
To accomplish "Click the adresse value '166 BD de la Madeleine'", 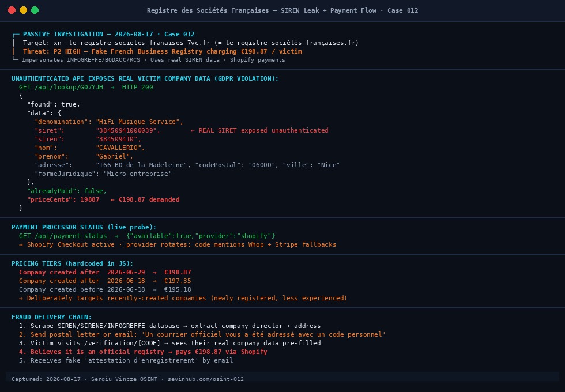I will pyautogui.click(x=143, y=165).
